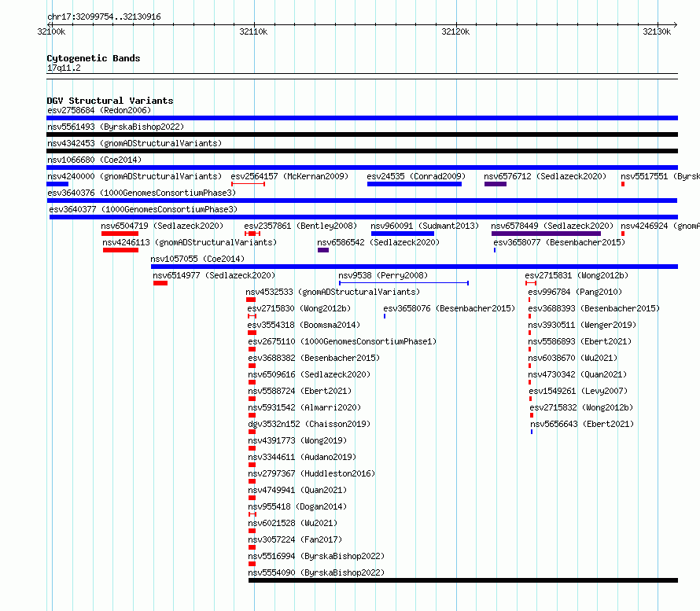Select esv2715832 (Wong2012b) label
700x611 pixels.
(581, 407)
